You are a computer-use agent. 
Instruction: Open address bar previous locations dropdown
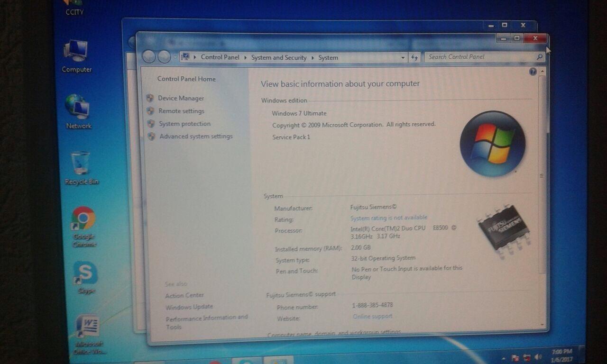pos(403,58)
